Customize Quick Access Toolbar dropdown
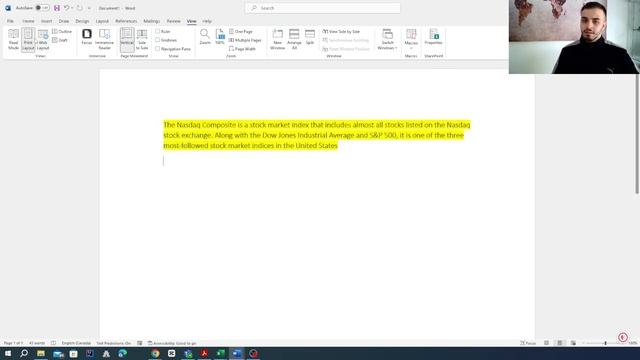 (89, 8)
